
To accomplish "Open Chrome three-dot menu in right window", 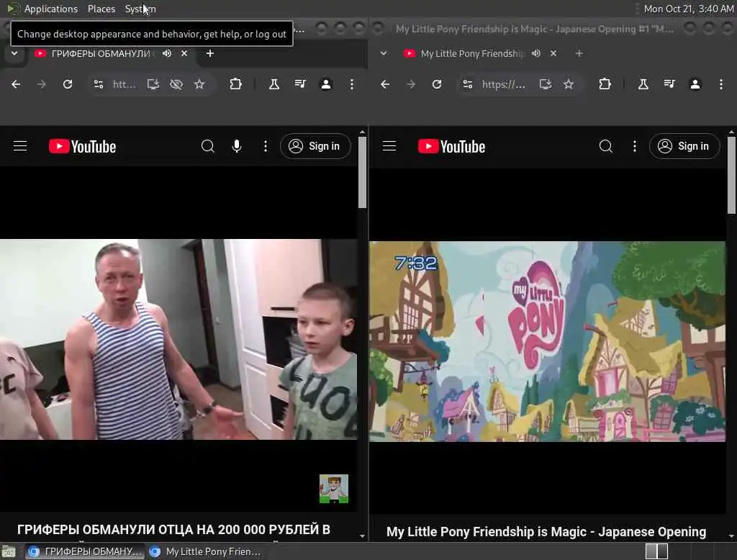I will tap(721, 84).
